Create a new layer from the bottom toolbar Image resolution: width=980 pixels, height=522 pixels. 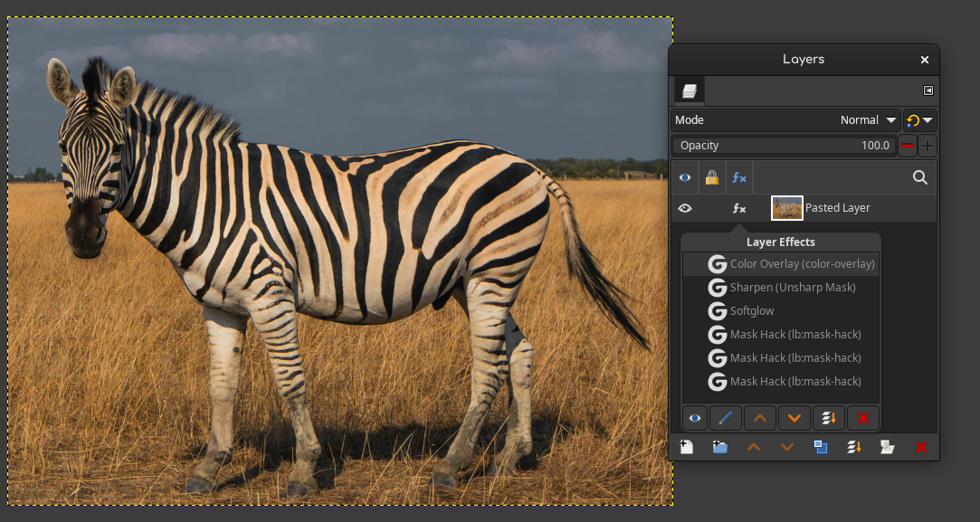pyautogui.click(x=687, y=447)
